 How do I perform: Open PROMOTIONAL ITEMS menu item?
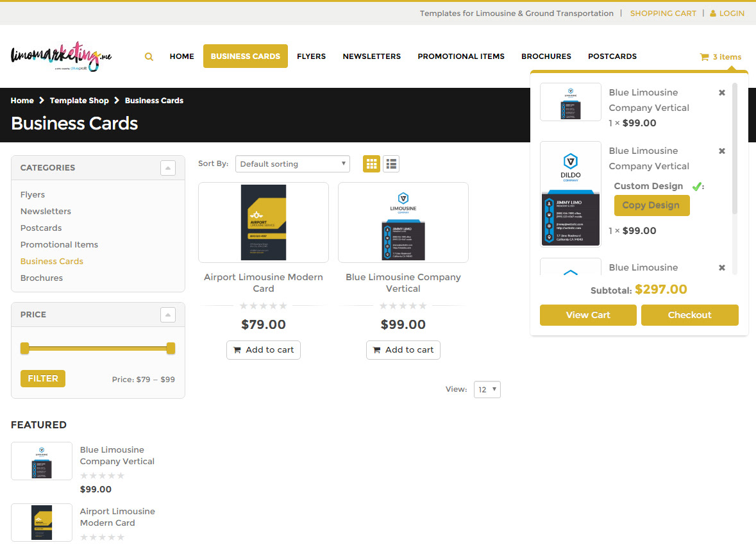pyautogui.click(x=461, y=56)
